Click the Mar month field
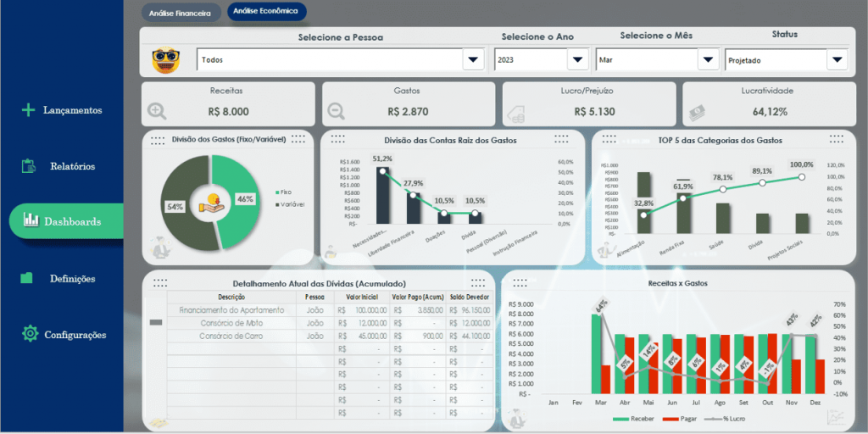This screenshot has width=868, height=434. (x=647, y=60)
